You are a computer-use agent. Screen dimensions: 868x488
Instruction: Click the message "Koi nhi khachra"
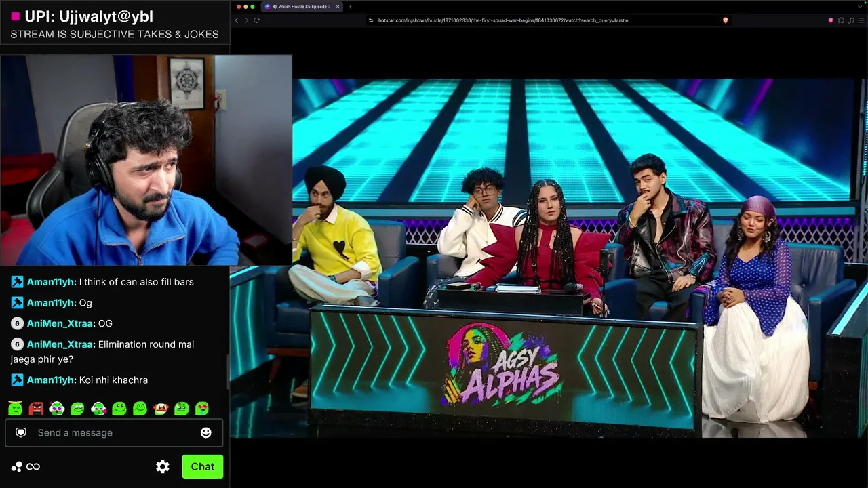tap(113, 380)
